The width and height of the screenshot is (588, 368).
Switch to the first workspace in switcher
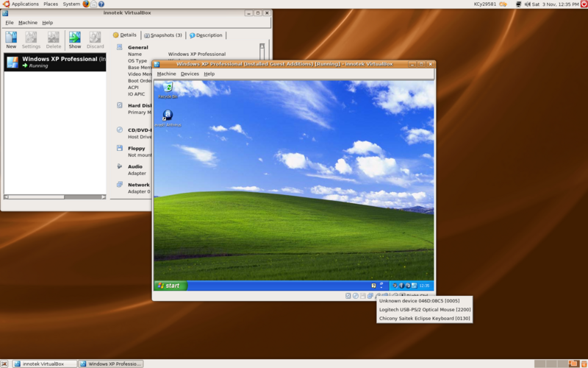[x=539, y=364]
